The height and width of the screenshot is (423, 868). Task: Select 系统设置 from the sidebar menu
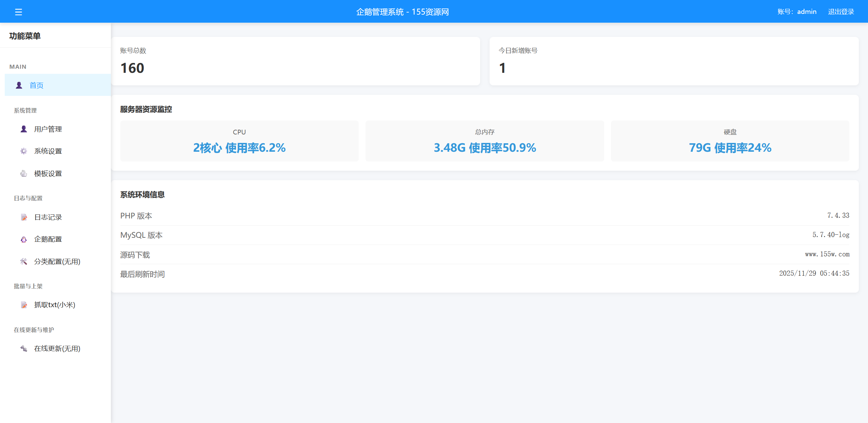pos(47,151)
